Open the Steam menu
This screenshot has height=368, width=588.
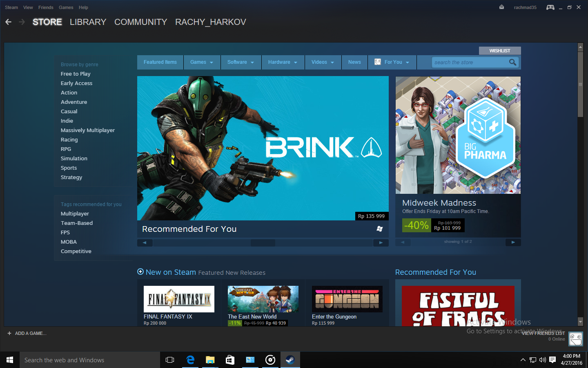(x=11, y=7)
